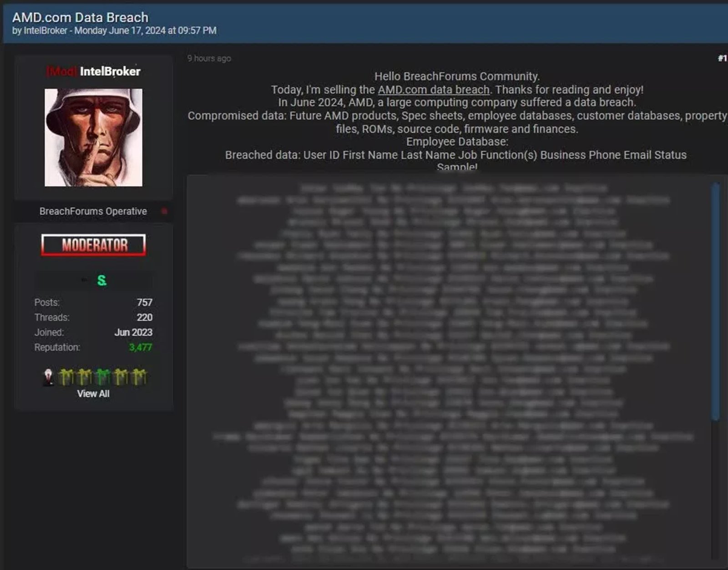Click the MODERATOR badge
The height and width of the screenshot is (570, 728).
click(x=93, y=246)
